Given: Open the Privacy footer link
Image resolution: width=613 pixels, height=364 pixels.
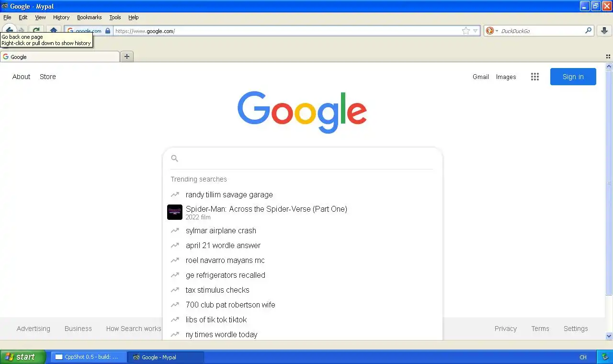Looking at the screenshot, I should pos(505,329).
